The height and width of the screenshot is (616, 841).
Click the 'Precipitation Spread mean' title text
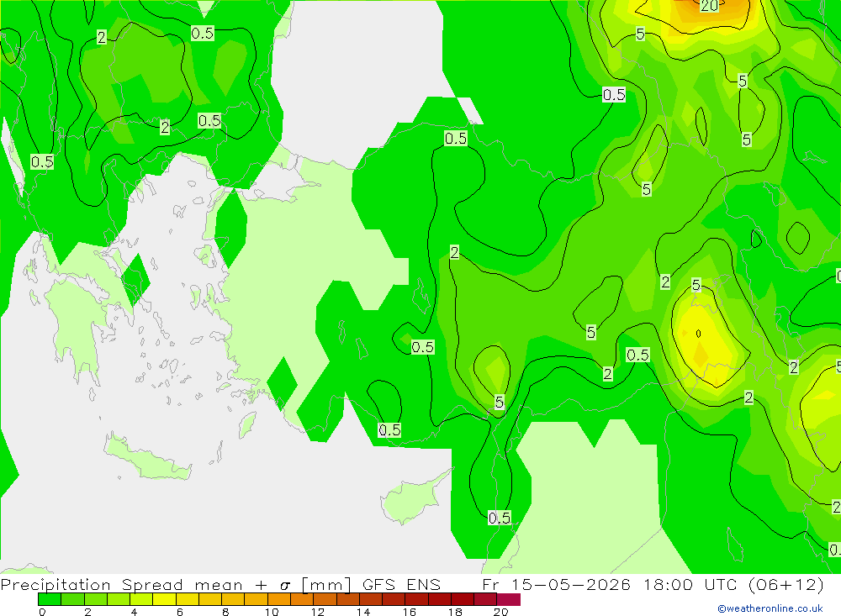point(122,584)
